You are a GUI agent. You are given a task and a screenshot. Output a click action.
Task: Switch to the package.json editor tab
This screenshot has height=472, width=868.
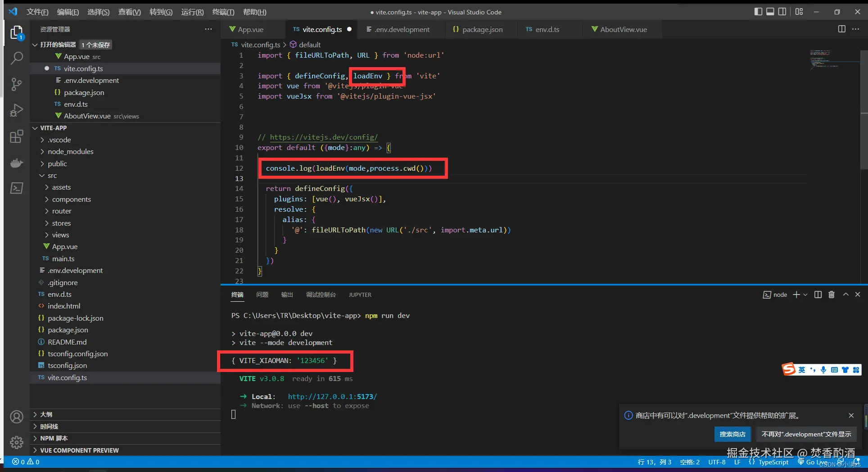point(482,29)
